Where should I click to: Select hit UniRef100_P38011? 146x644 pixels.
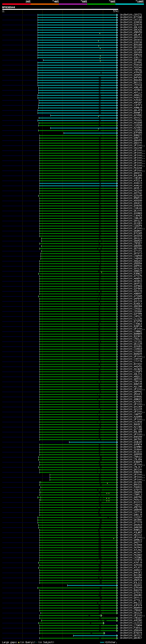[131, 628]
